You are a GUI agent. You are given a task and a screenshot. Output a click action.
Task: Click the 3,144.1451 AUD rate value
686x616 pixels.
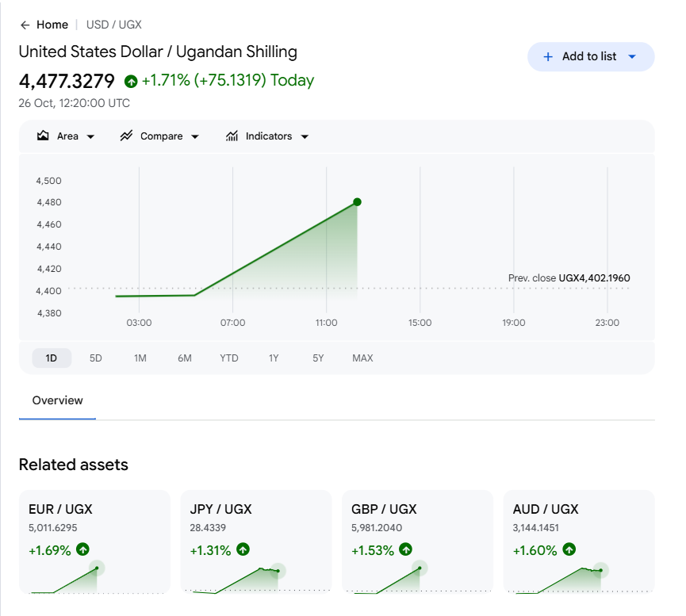pyautogui.click(x=535, y=528)
